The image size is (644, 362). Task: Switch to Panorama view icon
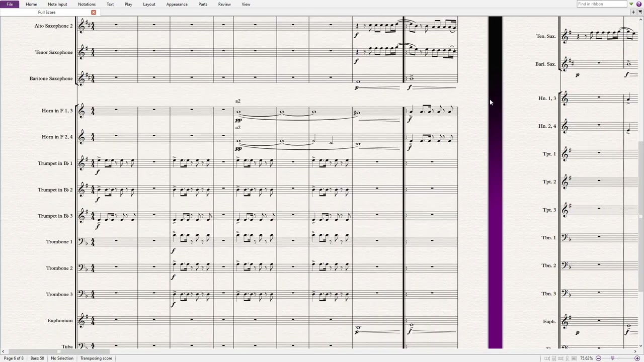tap(574, 358)
